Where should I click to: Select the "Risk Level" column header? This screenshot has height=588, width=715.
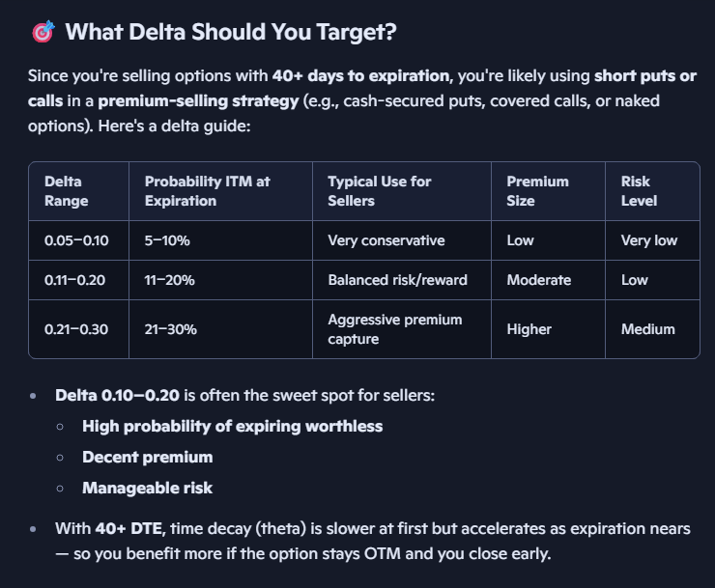640,191
